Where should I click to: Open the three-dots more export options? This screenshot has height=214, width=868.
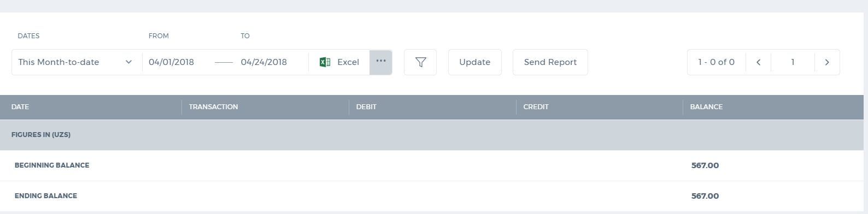click(381, 62)
